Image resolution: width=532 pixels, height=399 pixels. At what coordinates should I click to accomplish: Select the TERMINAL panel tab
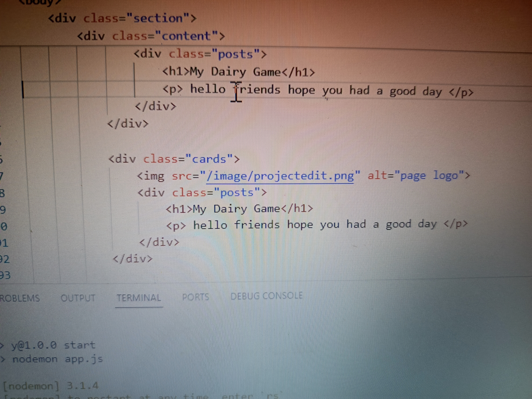coord(139,298)
